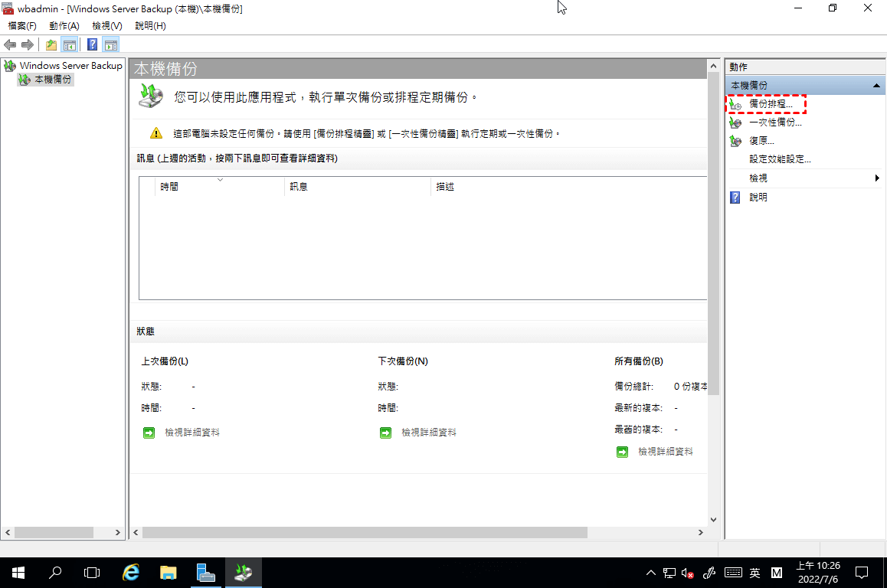Screen dimensions: 887x588
Task: Click green arrow icon under 上次備份
Action: coord(149,433)
